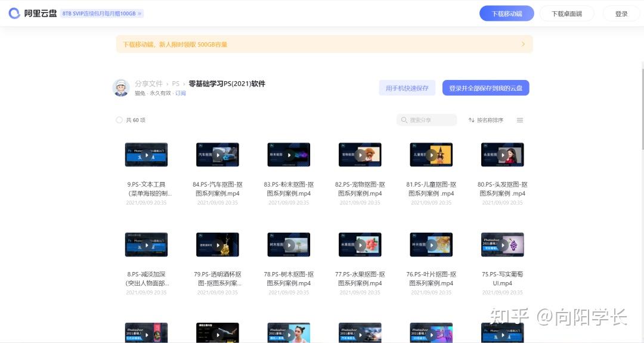Click the search magnifier icon
644x343 pixels.
404,120
